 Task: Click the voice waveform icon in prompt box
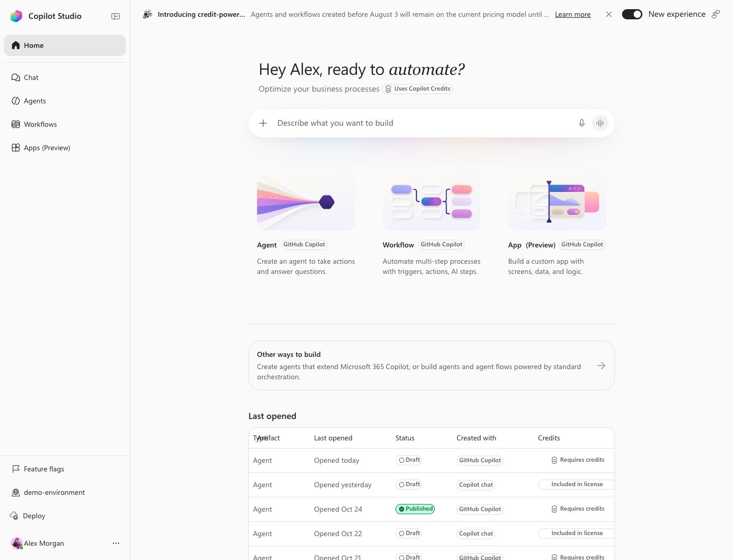coord(600,123)
